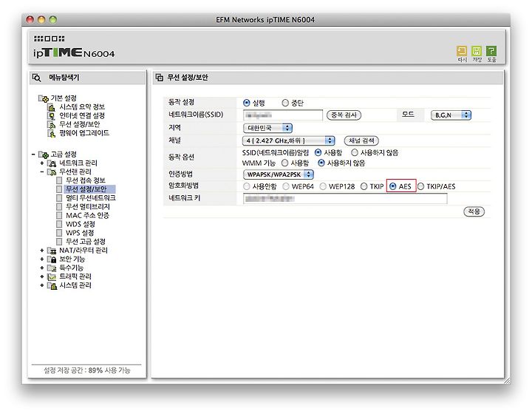Expand the 네트워크 관리 tree node
The height and width of the screenshot is (414, 532).
point(41,163)
